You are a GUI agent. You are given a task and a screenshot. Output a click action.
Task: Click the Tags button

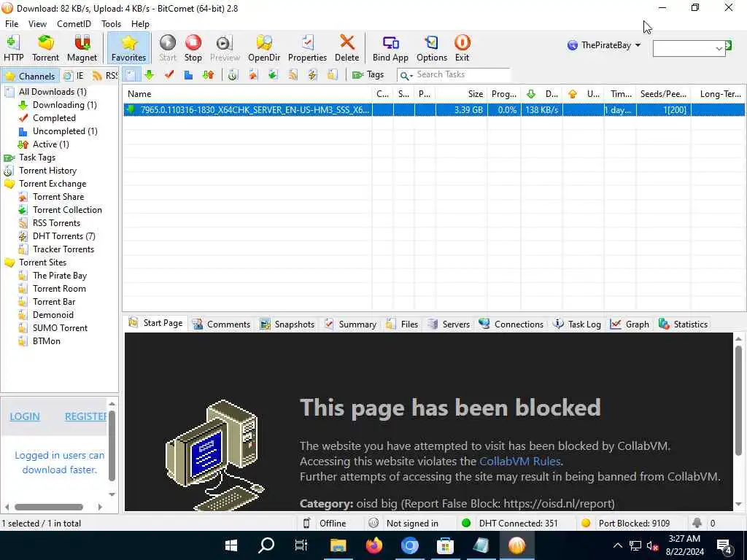(368, 75)
